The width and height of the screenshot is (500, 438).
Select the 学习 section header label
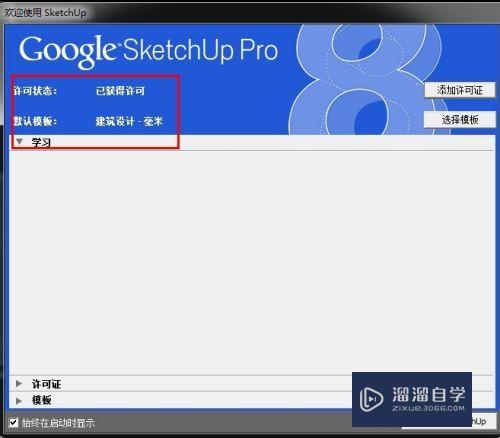(41, 142)
